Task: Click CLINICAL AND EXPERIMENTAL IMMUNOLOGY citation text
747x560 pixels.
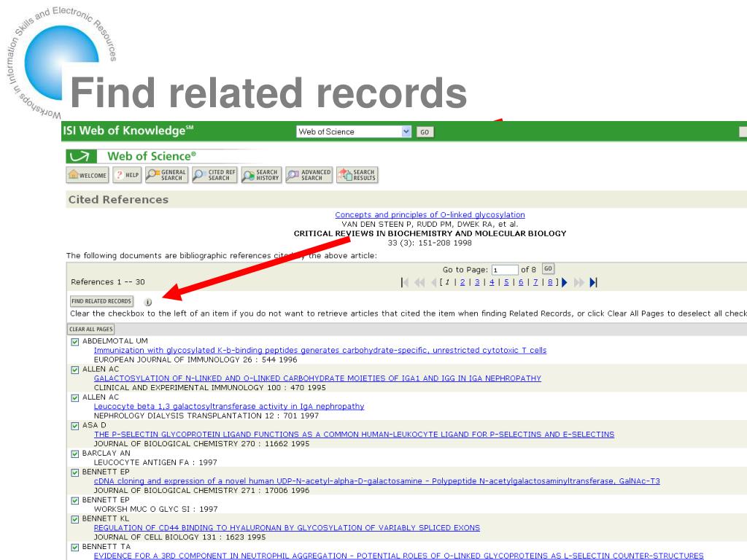Action: (209, 388)
